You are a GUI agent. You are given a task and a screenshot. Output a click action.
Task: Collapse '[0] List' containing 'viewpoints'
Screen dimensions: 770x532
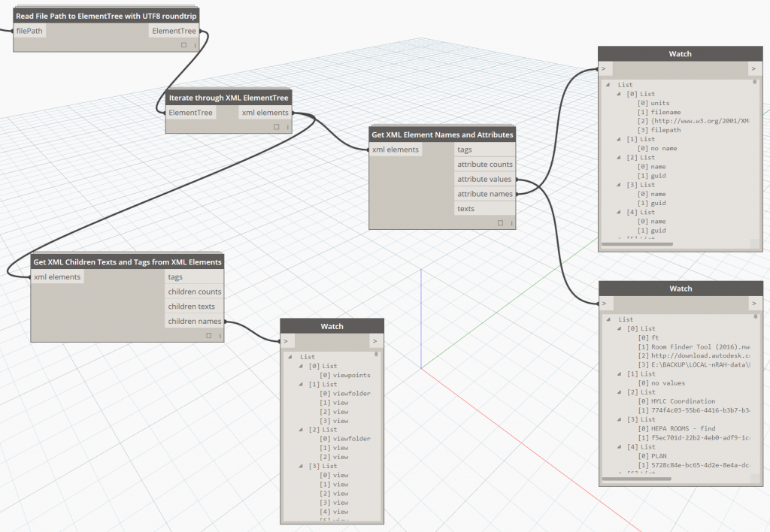pyautogui.click(x=301, y=366)
